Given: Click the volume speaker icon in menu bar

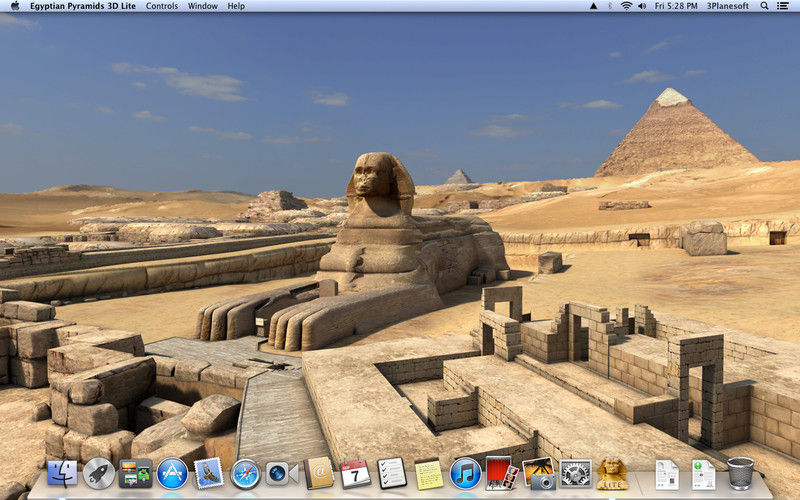Looking at the screenshot, I should pos(643,6).
